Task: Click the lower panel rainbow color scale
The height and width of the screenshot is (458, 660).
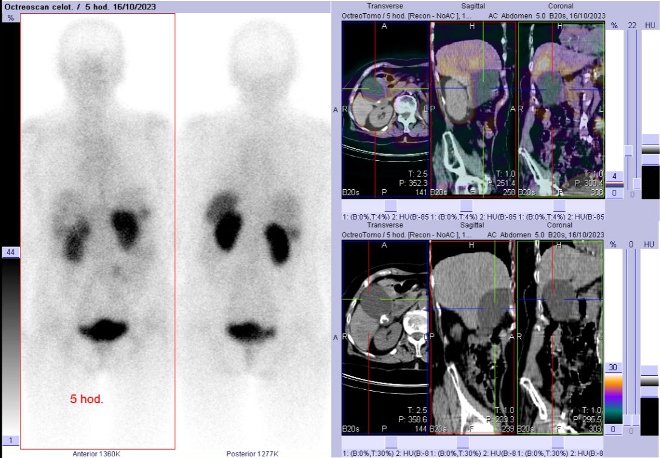Action: point(613,398)
